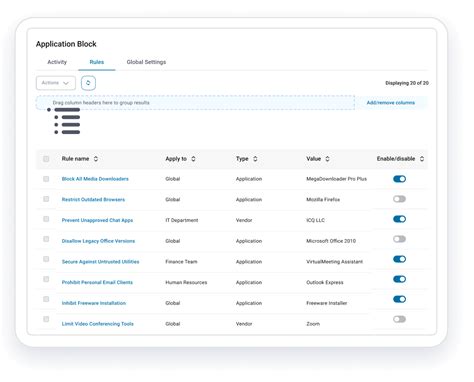
Task: Click the Human Resources apply-to cell
Action: tap(186, 282)
